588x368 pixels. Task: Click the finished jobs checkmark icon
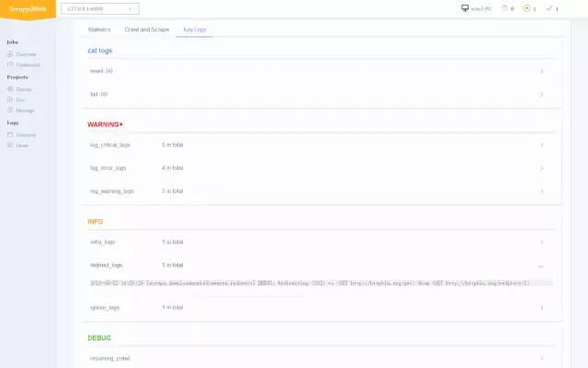pos(549,8)
